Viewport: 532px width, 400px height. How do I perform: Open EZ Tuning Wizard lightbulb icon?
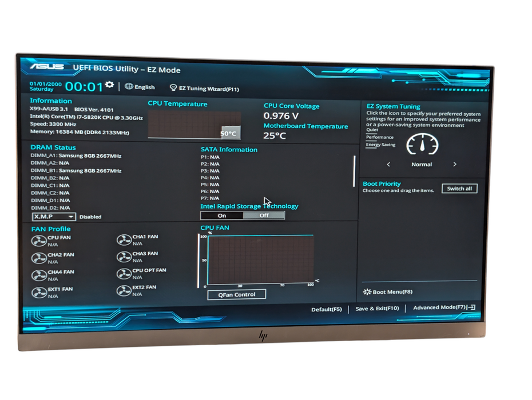point(173,88)
